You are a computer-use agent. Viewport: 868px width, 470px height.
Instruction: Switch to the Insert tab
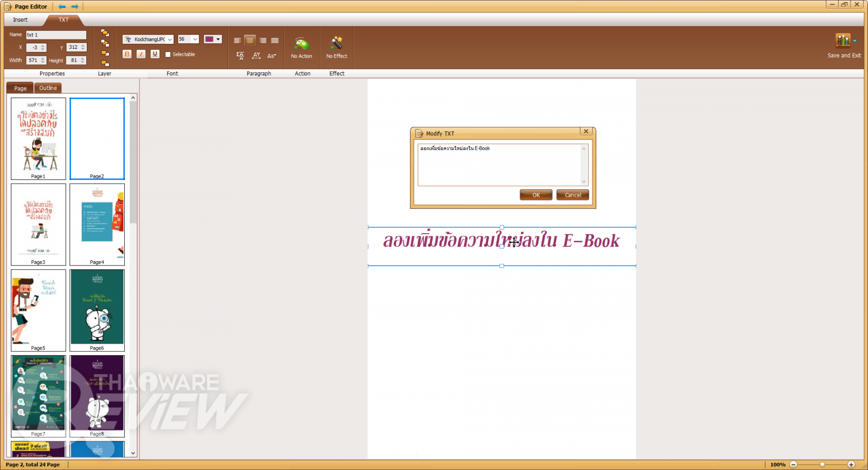[x=21, y=20]
